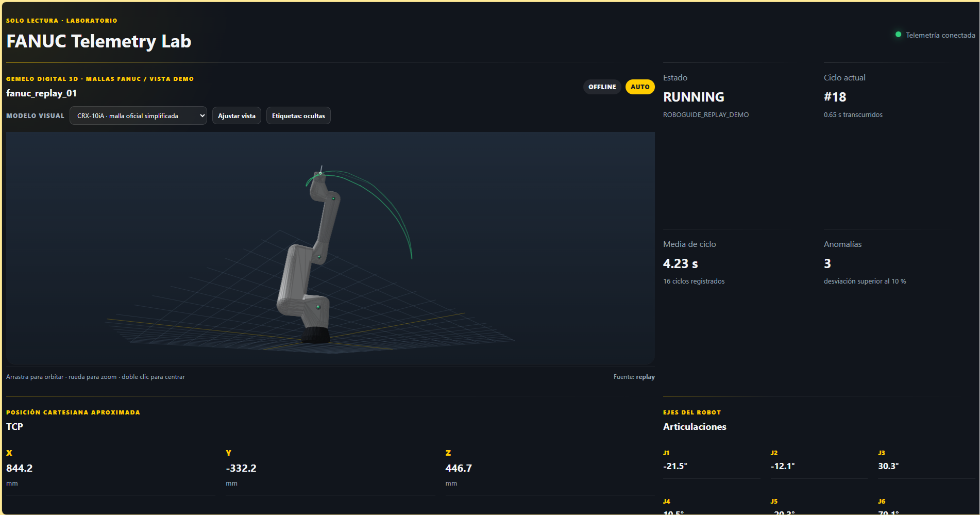Click the 4.23 s cycle average value
The image size is (980, 515).
click(x=680, y=263)
